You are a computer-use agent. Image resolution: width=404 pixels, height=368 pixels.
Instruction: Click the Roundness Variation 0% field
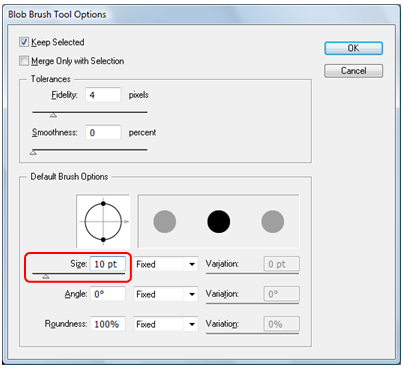point(282,324)
